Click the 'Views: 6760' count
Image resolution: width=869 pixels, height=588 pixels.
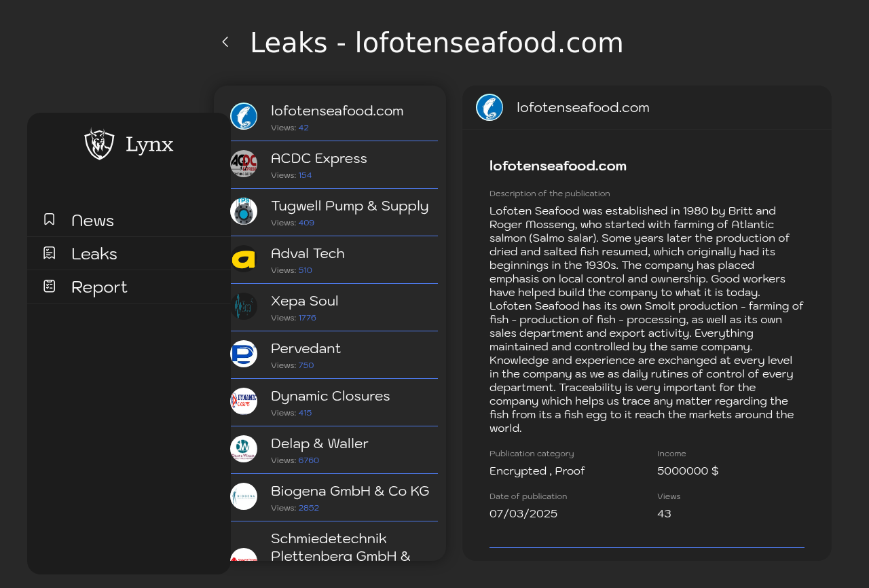(295, 460)
